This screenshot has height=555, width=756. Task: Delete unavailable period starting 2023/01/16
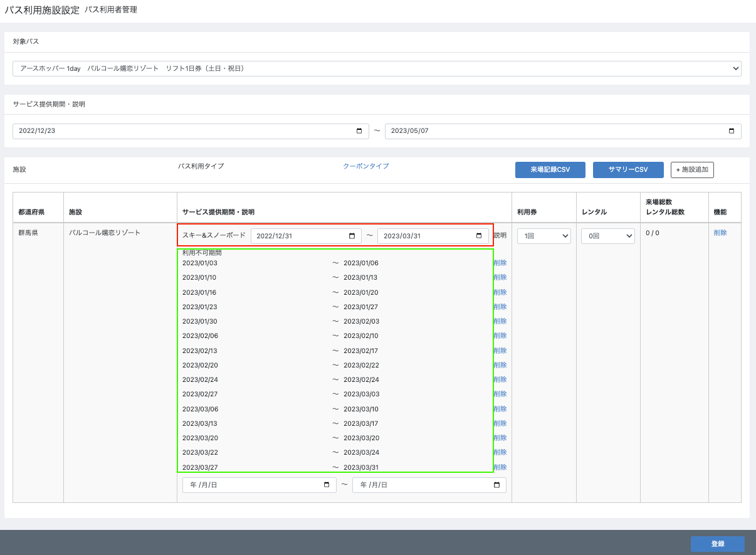point(500,292)
